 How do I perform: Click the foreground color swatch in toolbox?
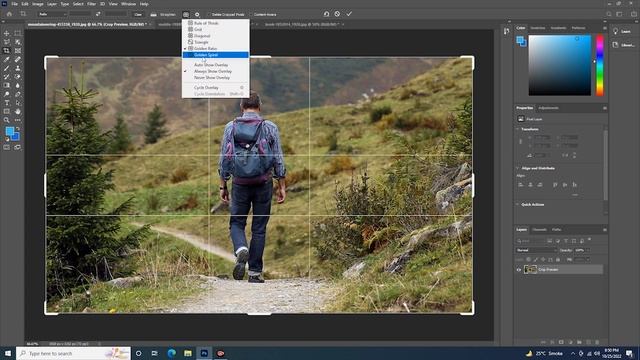[x=9, y=131]
